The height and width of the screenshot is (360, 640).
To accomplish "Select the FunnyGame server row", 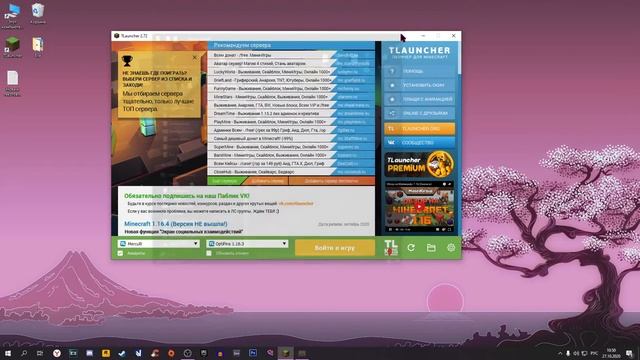I will tap(291, 89).
